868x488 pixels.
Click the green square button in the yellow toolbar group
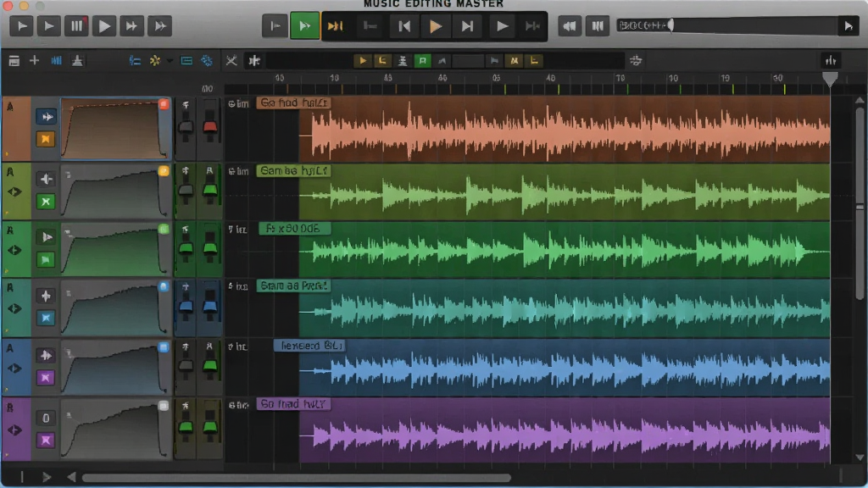(422, 61)
